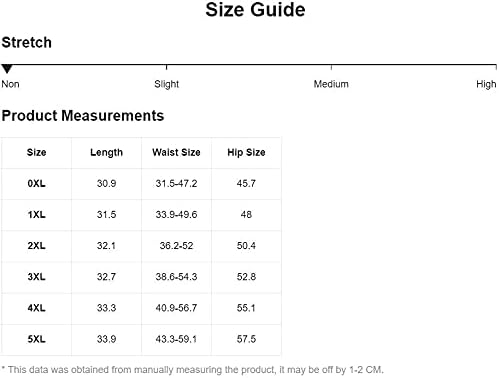Select the 3XL size row label

(x=36, y=277)
